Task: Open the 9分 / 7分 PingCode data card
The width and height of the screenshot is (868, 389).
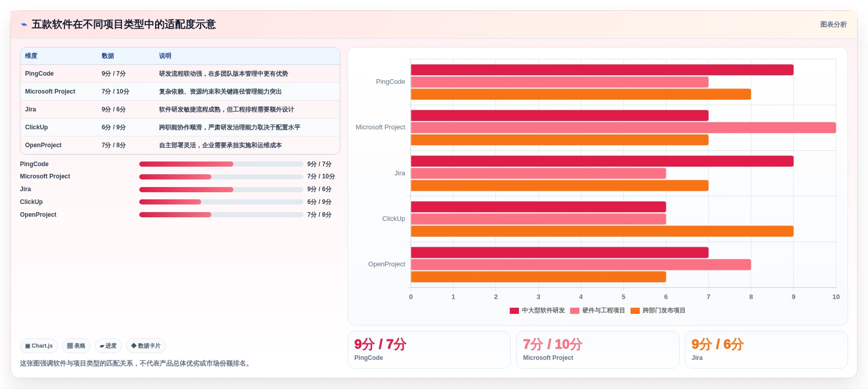Action: pos(429,350)
